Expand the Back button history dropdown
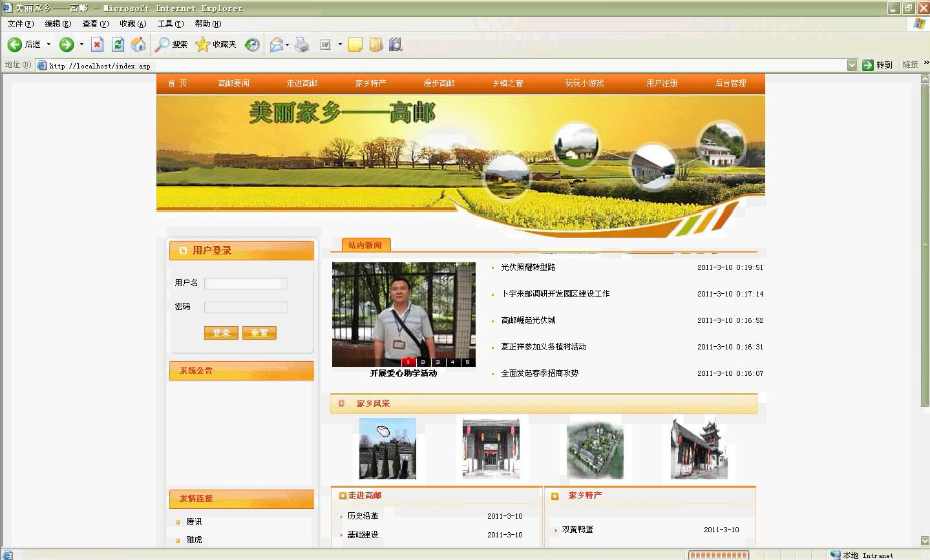 pyautogui.click(x=48, y=45)
